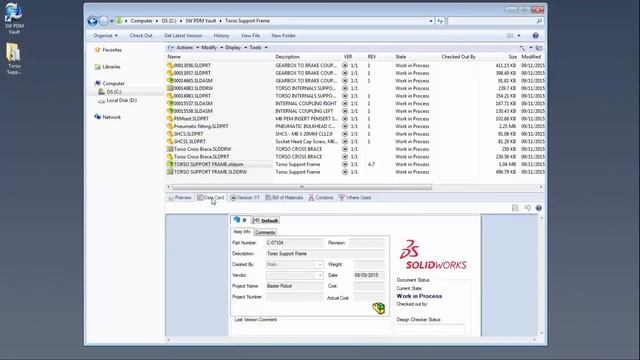Image resolution: width=640 pixels, height=360 pixels.
Task: Open the Organize dropdown menu
Action: [105, 36]
